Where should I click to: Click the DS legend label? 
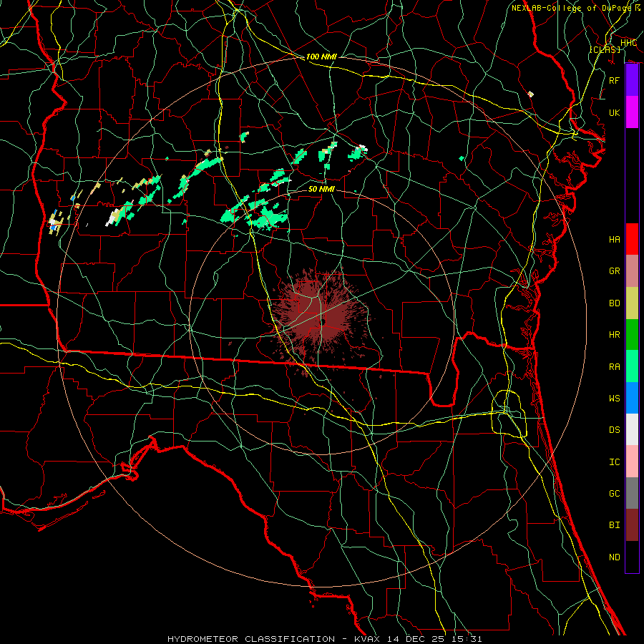(614, 429)
